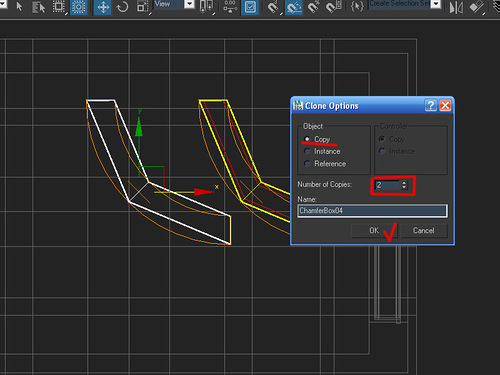Click Number of Copies spinner up arrow

click(404, 183)
